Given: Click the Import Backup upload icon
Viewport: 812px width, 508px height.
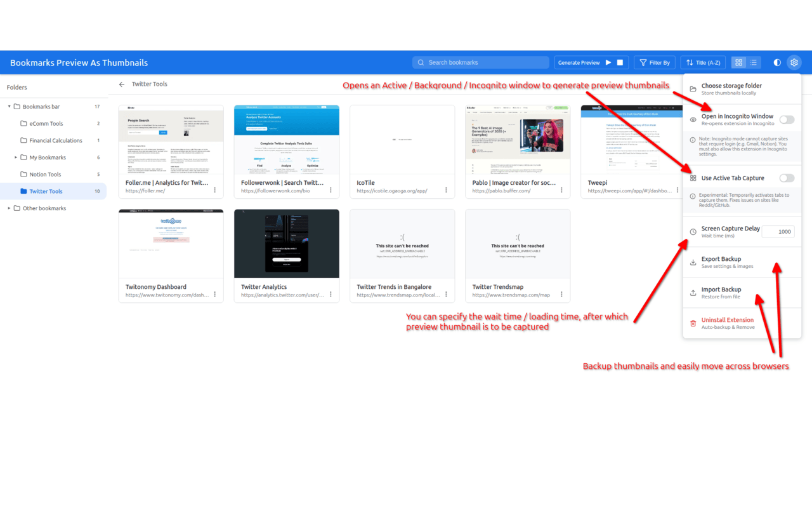Looking at the screenshot, I should click(693, 293).
